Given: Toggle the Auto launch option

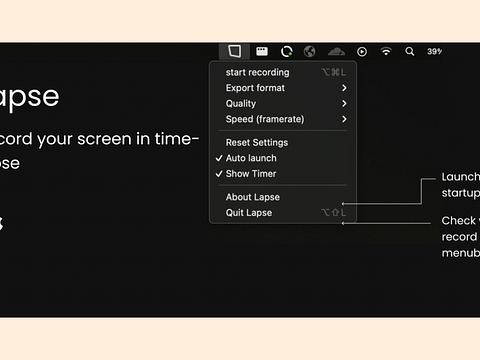Looking at the screenshot, I should tap(283, 158).
